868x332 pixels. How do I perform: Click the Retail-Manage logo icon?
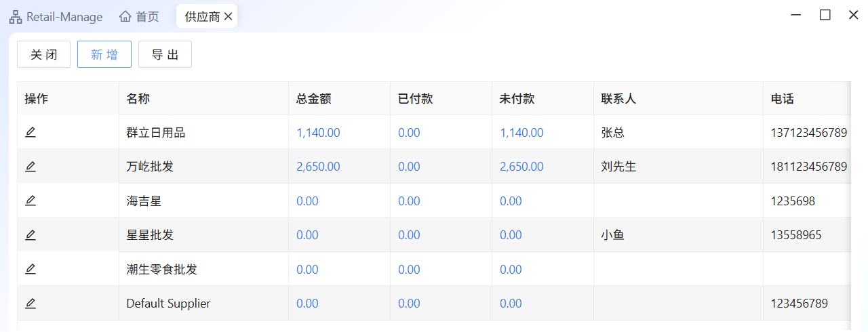coord(15,17)
